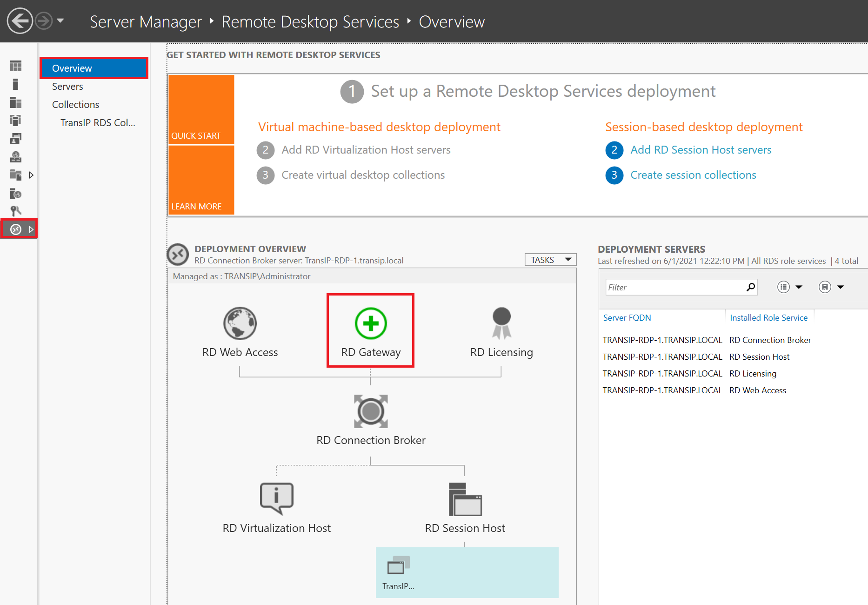Select the RD Connection Broker server row
Viewport: 868px width, 605px height.
[x=733, y=340]
